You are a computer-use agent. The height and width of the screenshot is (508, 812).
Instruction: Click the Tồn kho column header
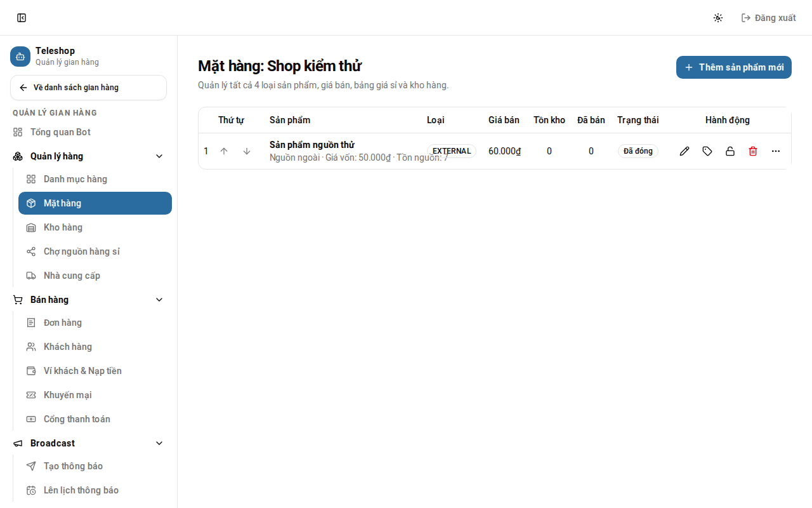coord(549,120)
